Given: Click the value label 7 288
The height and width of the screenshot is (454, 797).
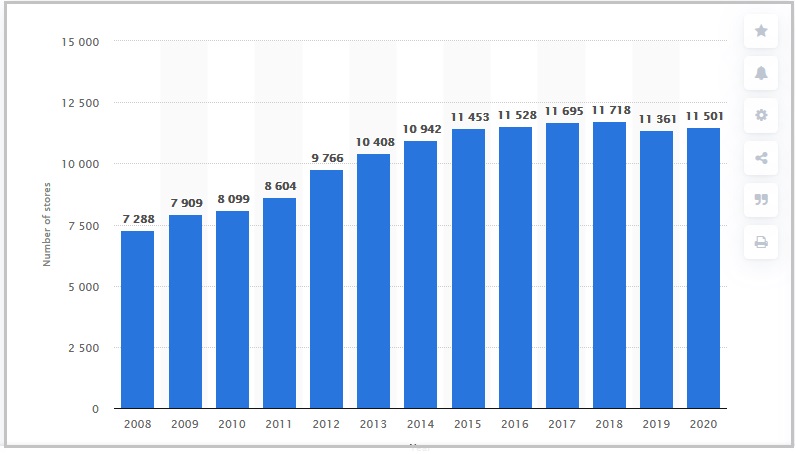Looking at the screenshot, I should pyautogui.click(x=138, y=219).
